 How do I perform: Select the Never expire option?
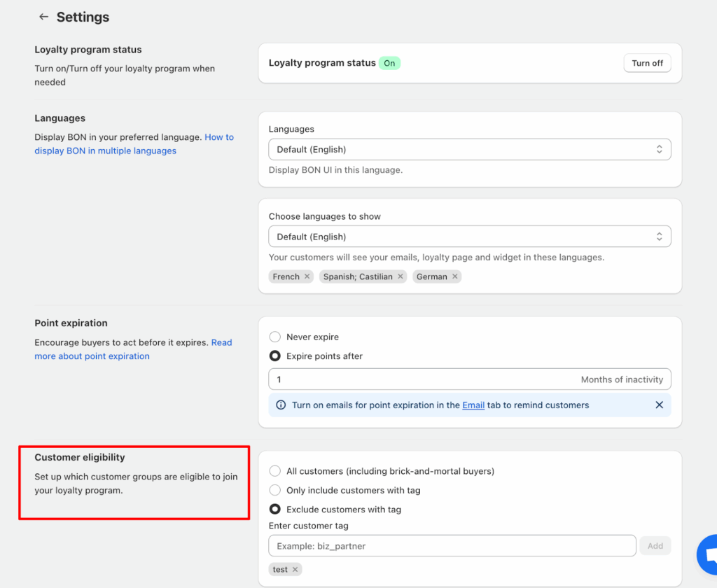click(275, 337)
